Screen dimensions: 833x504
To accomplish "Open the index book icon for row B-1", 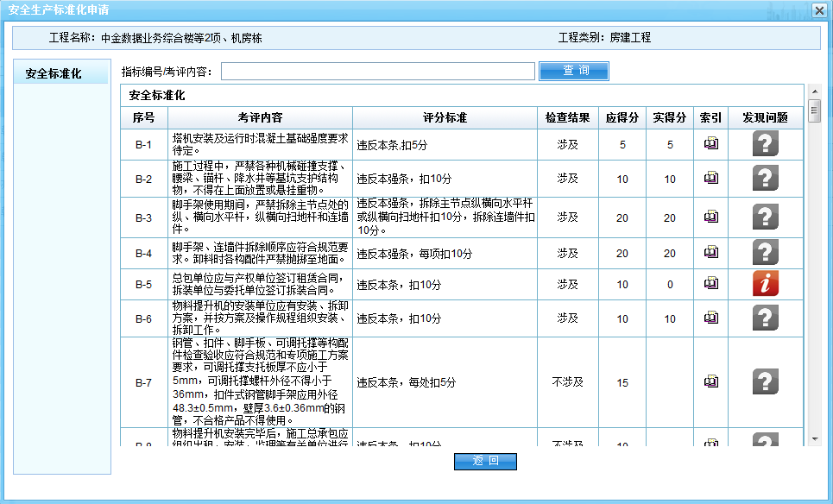I will click(x=710, y=144).
